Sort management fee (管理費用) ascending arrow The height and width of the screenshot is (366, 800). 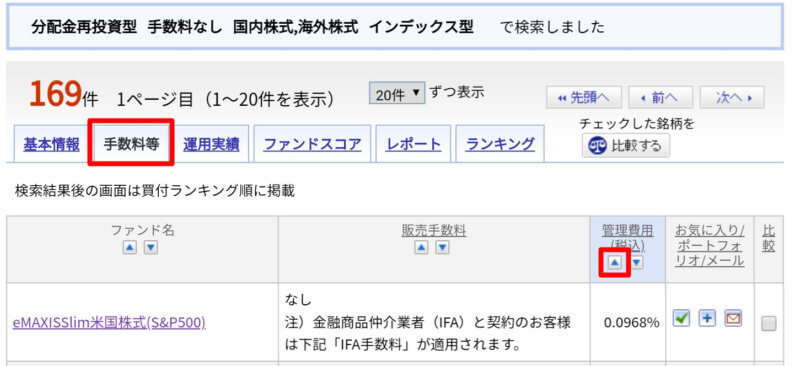tap(615, 263)
